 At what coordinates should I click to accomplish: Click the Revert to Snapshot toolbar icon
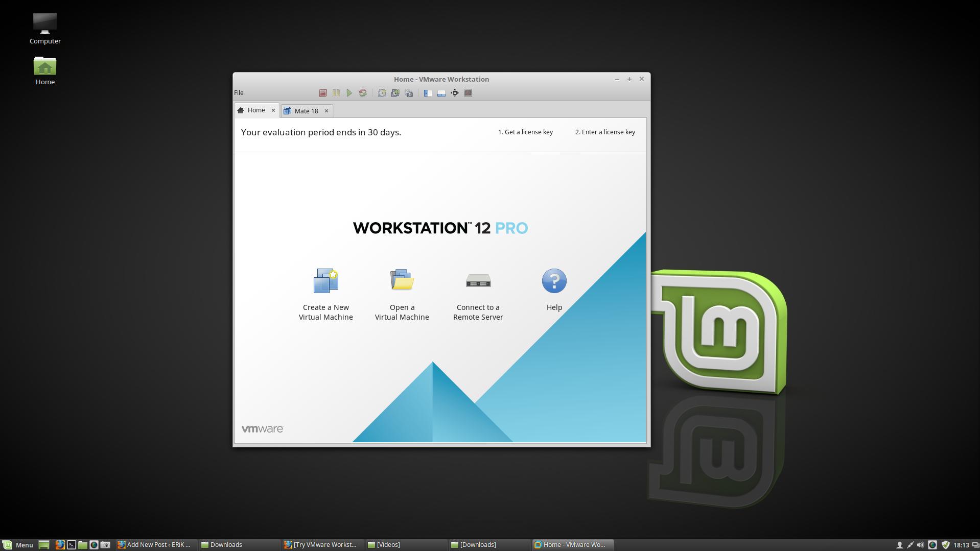[395, 93]
